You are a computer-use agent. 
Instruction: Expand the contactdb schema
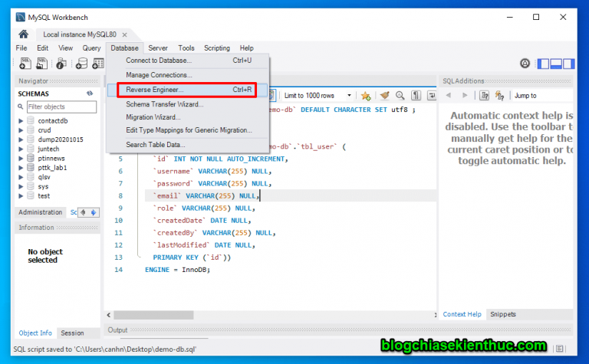click(21, 121)
